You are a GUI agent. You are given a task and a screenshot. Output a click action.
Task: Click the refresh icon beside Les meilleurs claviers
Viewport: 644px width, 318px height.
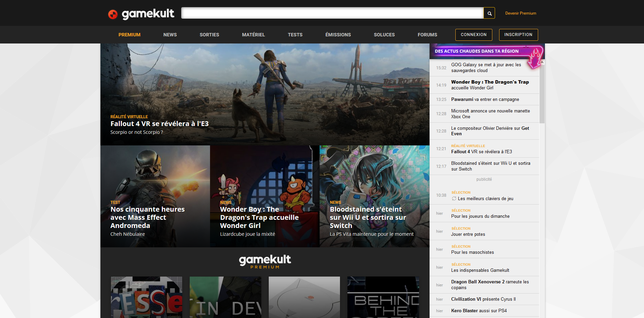(x=454, y=198)
